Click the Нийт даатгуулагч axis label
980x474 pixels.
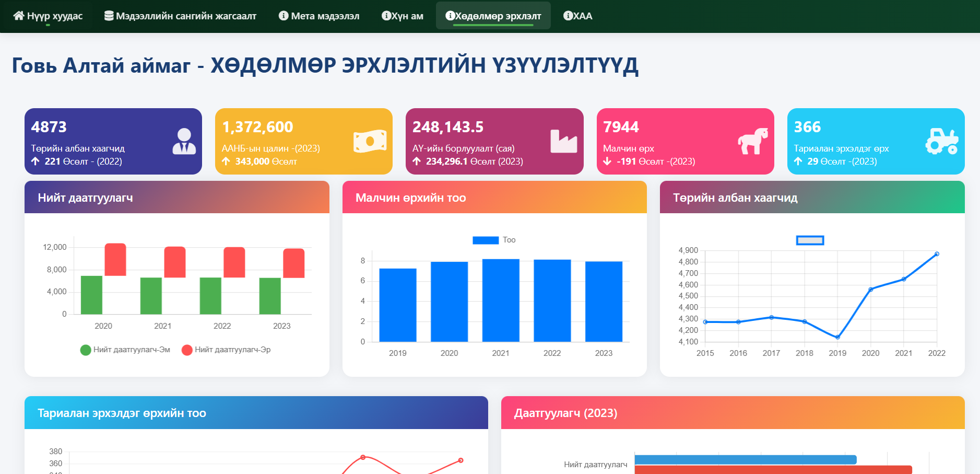click(596, 464)
